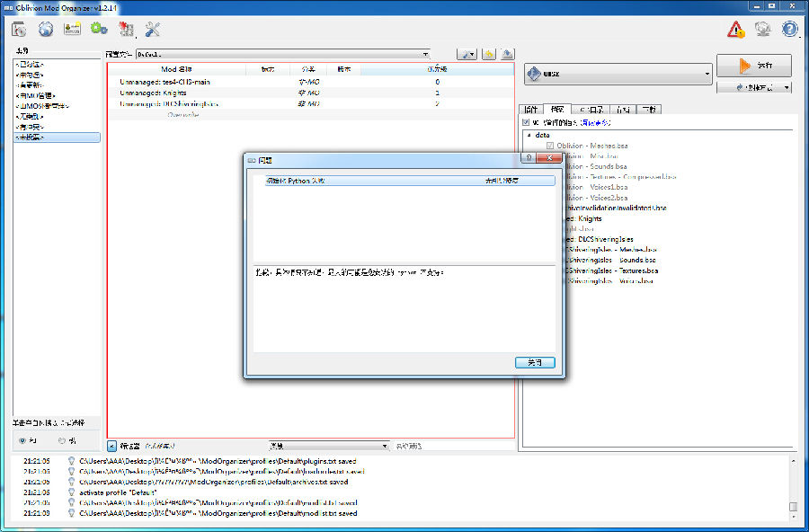Select the 与 (And) radio button
809x532 pixels.
click(22, 440)
